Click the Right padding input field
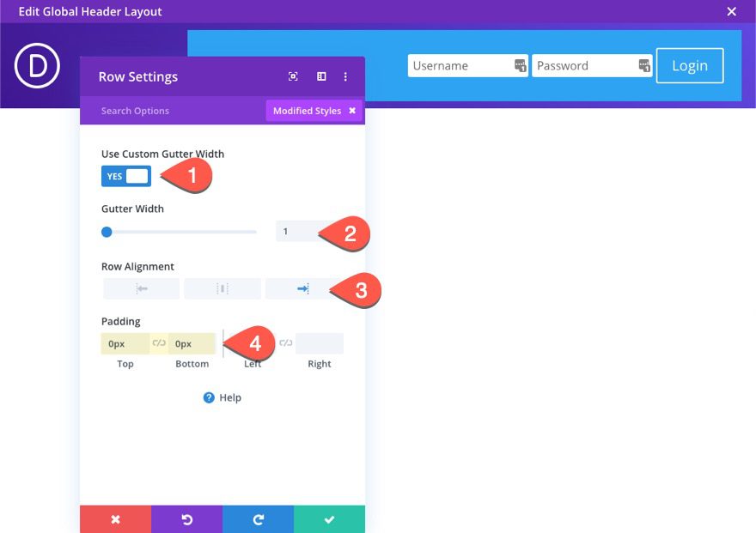 [320, 343]
